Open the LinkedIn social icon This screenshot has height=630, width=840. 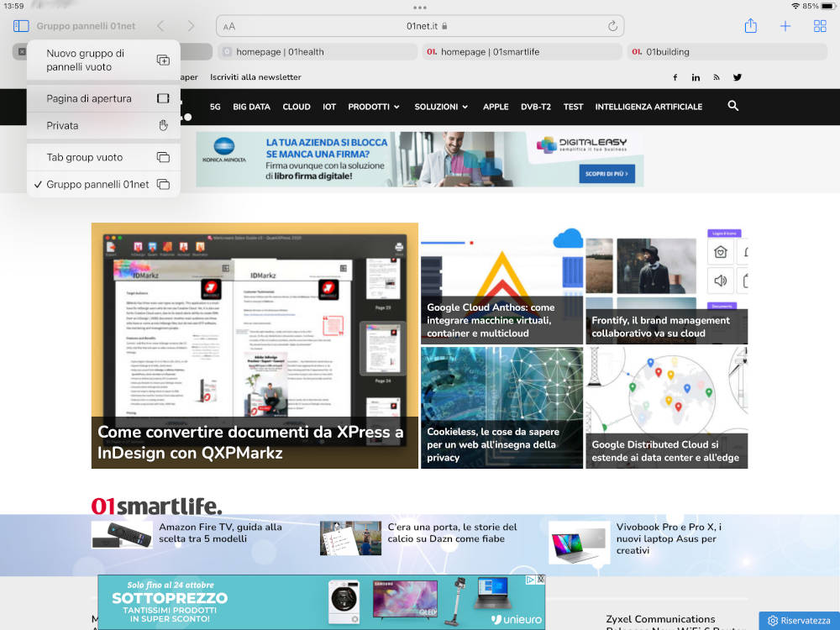tap(696, 77)
